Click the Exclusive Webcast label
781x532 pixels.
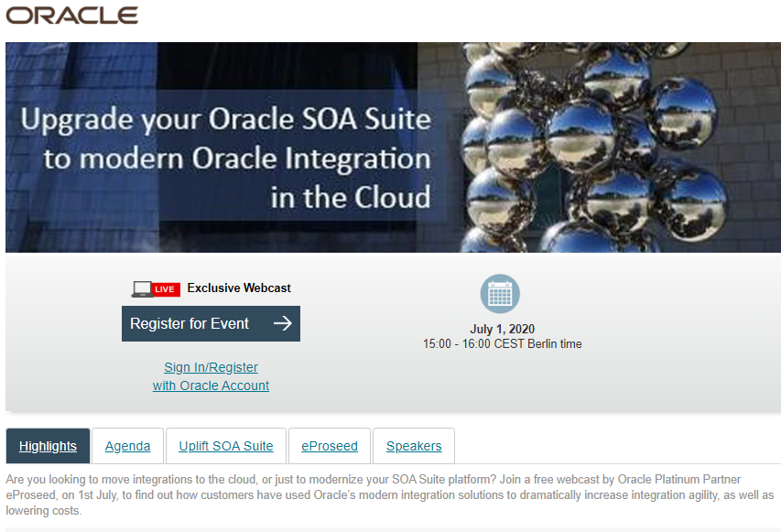click(239, 288)
